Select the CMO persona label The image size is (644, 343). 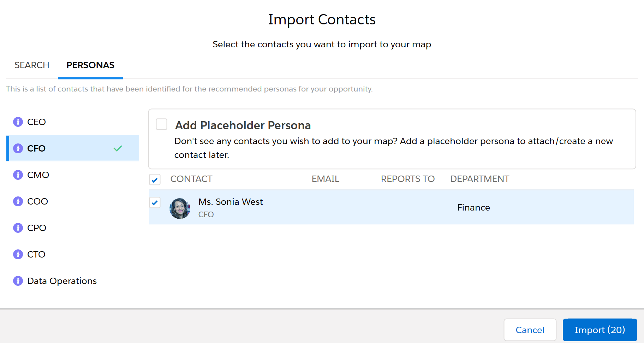pyautogui.click(x=38, y=175)
